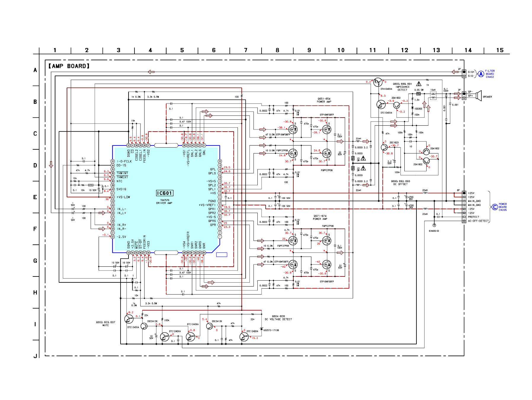Screen dimensions: 532x400
Task: Click grid column header 15
Action: point(500,50)
